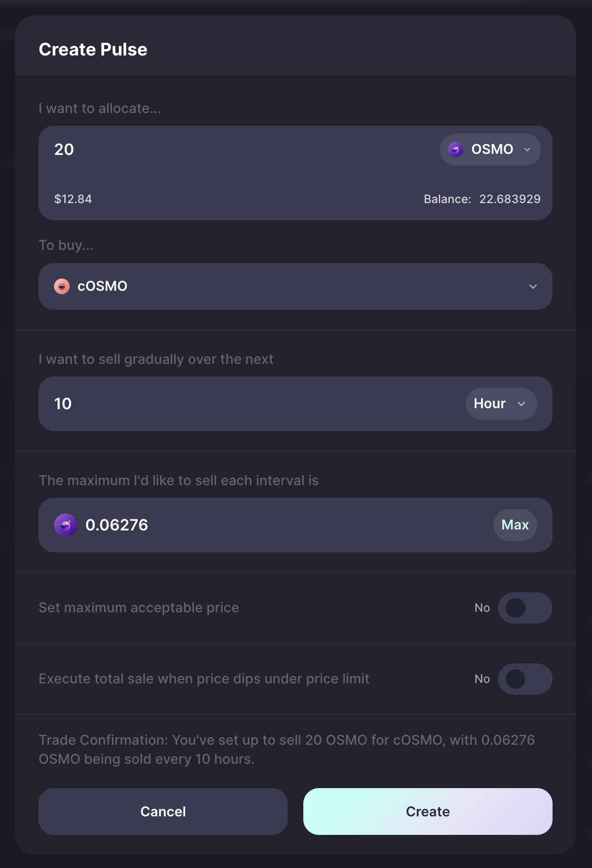Enable Execute total sale on price dip
This screenshot has width=592, height=868.
(525, 679)
